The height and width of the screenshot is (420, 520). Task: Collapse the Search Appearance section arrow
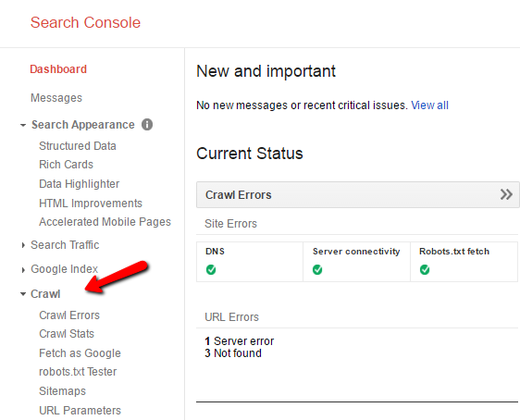(x=23, y=125)
